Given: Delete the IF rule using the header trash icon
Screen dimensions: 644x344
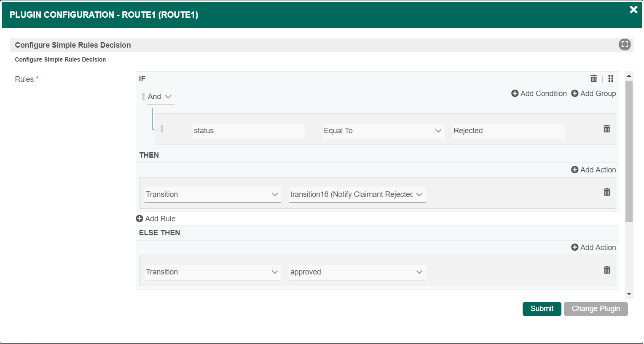Looking at the screenshot, I should [593, 79].
